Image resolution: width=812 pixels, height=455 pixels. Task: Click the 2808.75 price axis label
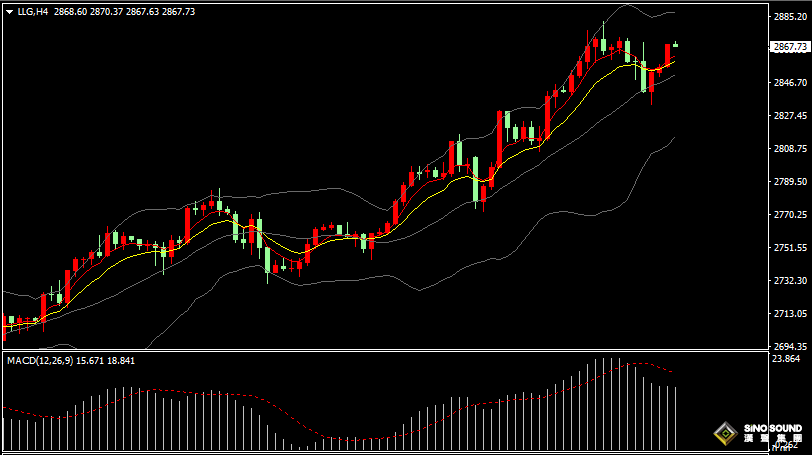click(790, 149)
